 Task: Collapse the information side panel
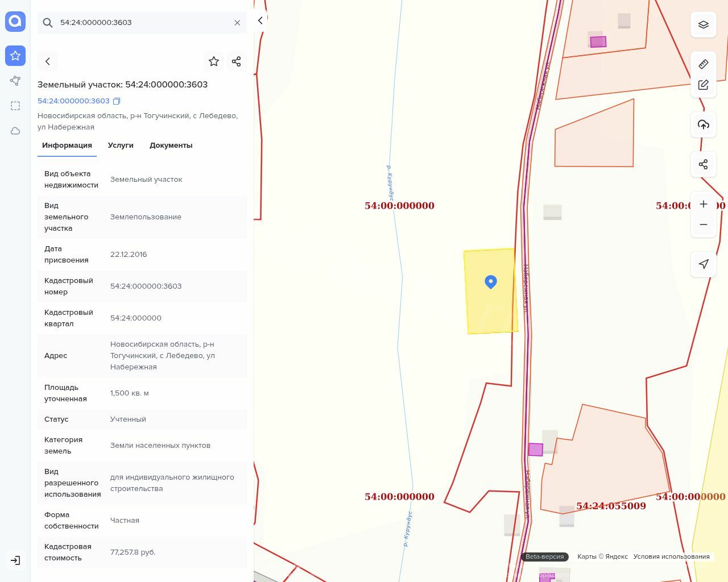260,20
